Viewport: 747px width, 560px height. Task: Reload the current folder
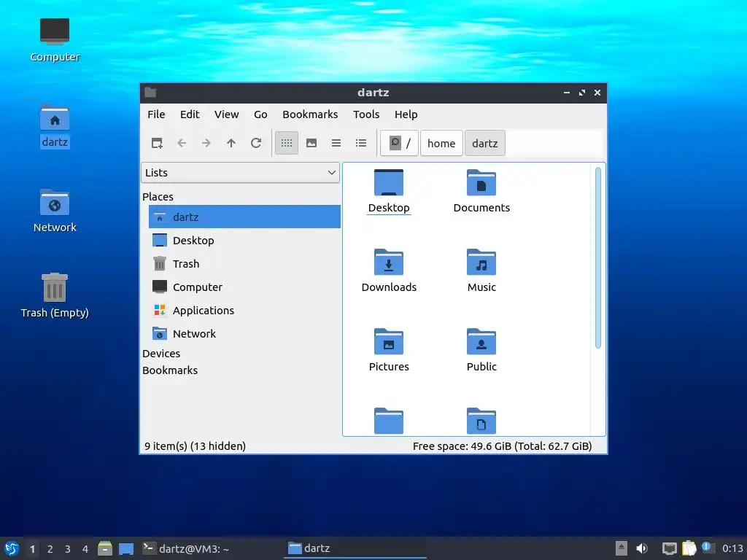(256, 143)
